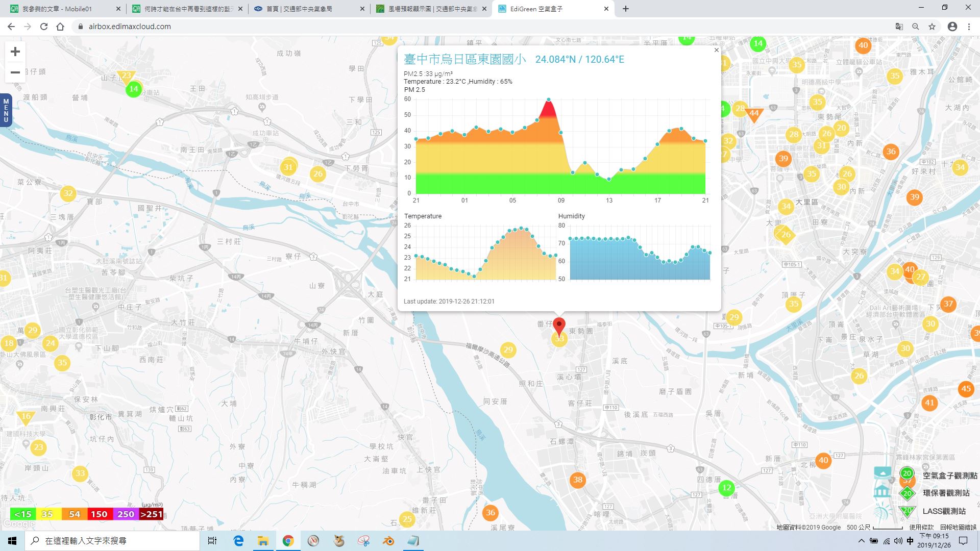Focus the airbox.edimaxcloud.com address bar
Image resolution: width=980 pixels, height=551 pixels.
tap(480, 27)
